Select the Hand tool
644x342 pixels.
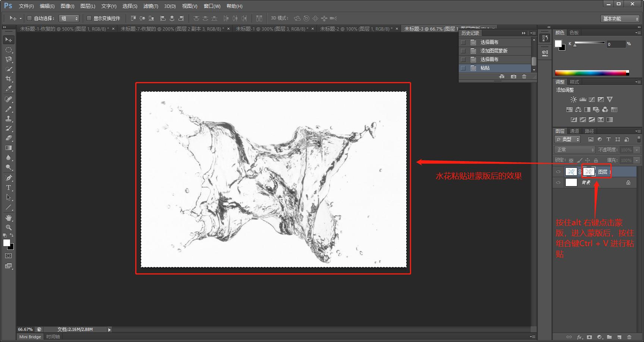(x=9, y=218)
